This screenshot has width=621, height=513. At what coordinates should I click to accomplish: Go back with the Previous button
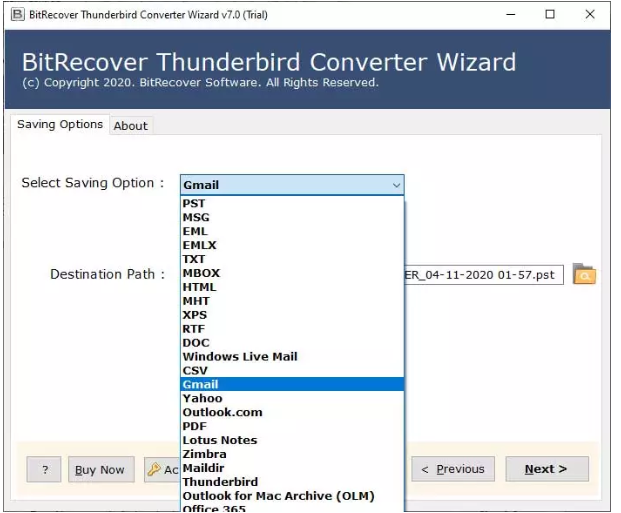click(x=453, y=469)
